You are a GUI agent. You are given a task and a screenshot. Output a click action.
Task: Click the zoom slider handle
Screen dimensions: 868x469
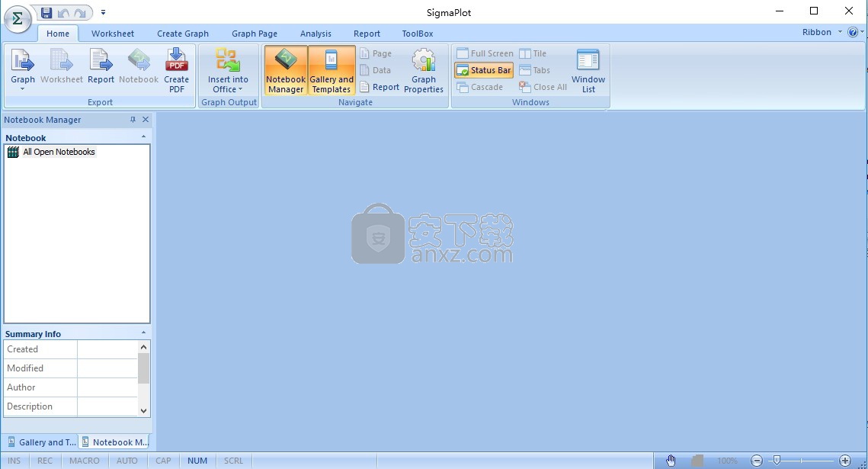[x=777, y=460]
